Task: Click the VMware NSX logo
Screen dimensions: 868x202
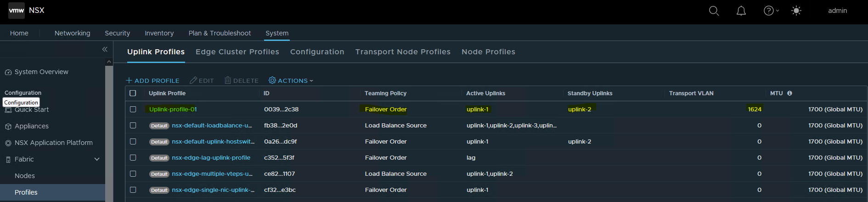Action: (x=17, y=10)
